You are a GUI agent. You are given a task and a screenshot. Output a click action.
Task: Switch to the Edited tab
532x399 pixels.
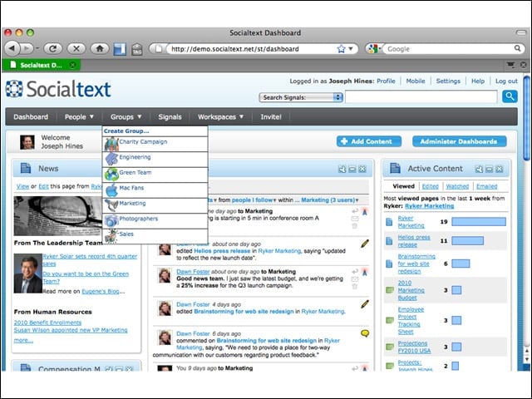pos(431,186)
